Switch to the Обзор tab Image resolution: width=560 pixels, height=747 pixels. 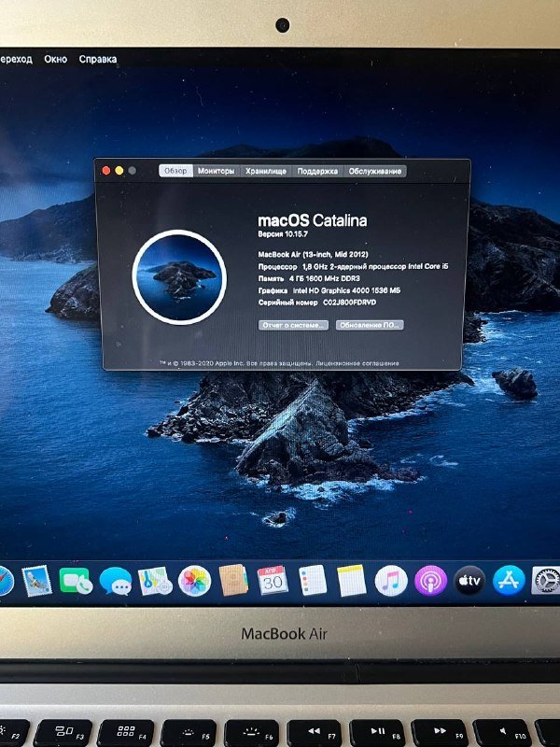coord(175,171)
